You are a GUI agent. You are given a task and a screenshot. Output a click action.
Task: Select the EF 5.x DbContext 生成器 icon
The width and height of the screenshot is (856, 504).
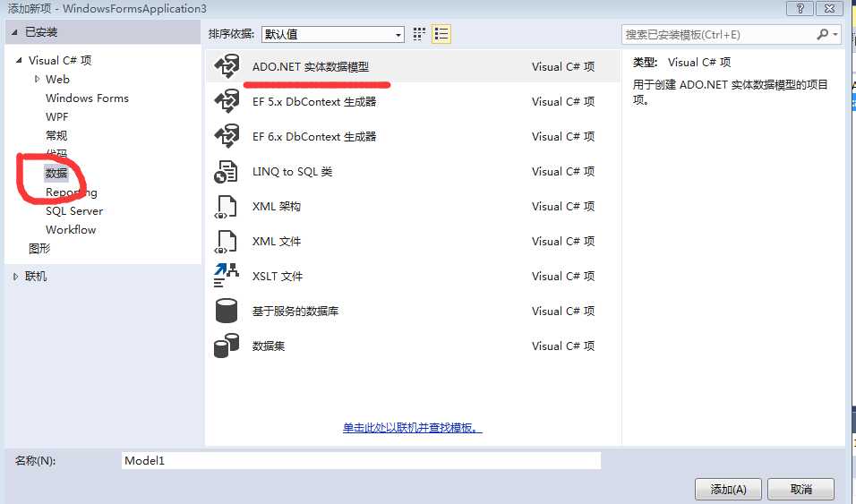[x=227, y=101]
